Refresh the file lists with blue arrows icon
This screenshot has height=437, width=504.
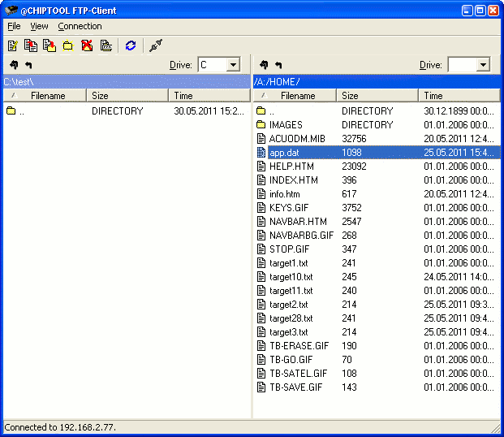[130, 46]
